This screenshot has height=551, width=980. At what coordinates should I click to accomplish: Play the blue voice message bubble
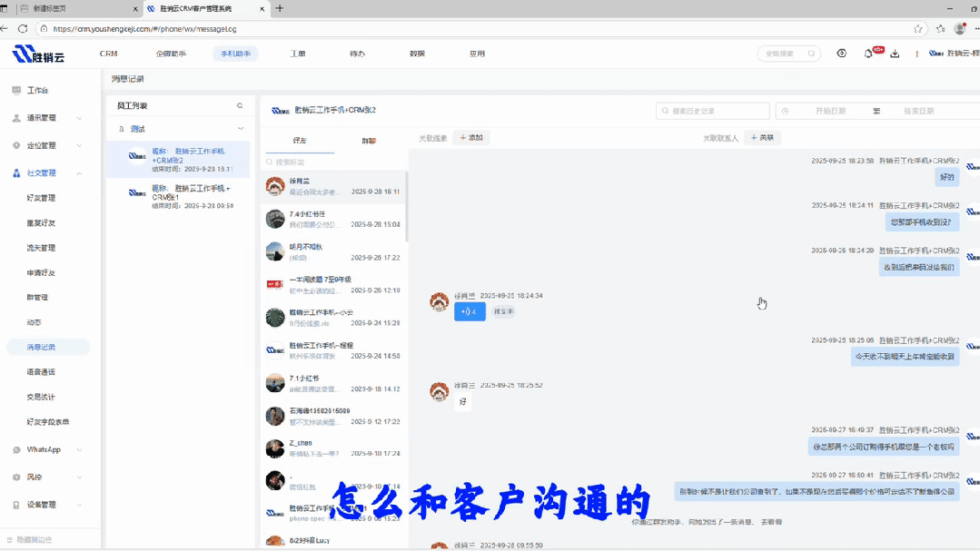[x=470, y=311]
